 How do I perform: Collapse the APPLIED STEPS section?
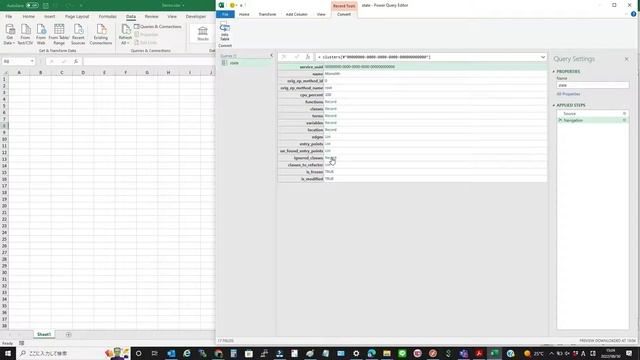tap(554, 105)
